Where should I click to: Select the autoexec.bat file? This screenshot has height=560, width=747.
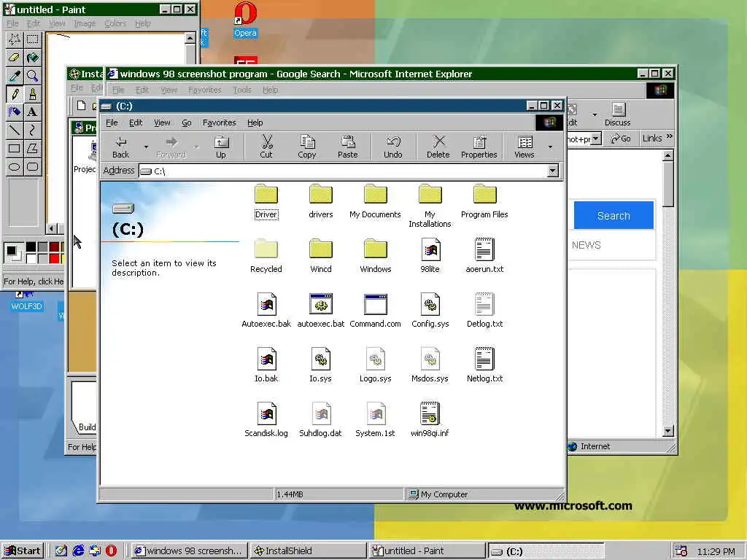(321, 311)
